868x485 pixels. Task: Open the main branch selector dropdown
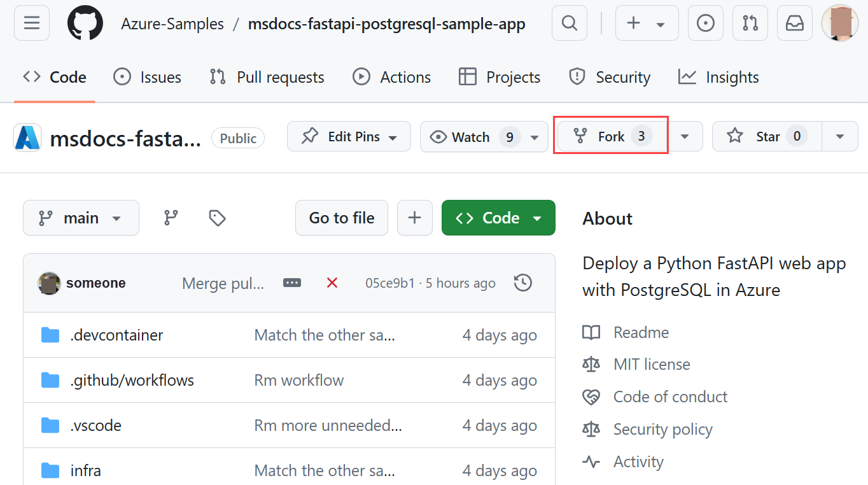pos(81,218)
